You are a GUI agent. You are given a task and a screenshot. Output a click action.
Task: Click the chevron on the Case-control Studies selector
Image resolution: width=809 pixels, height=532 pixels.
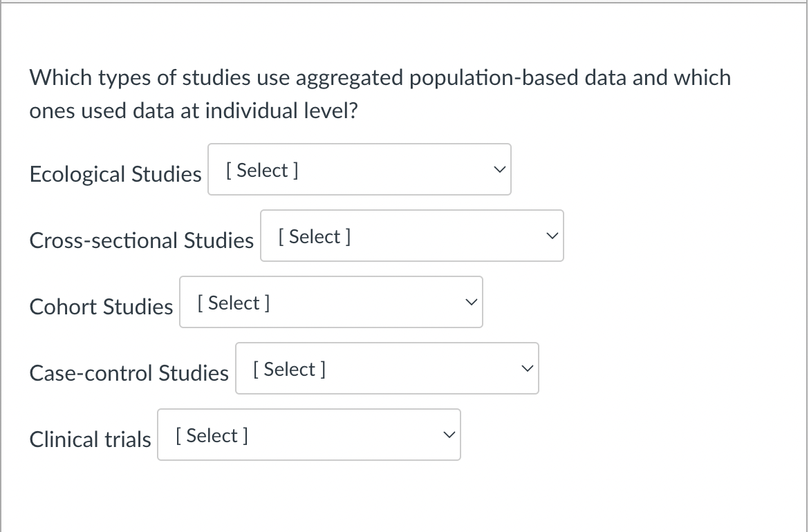[x=527, y=368]
